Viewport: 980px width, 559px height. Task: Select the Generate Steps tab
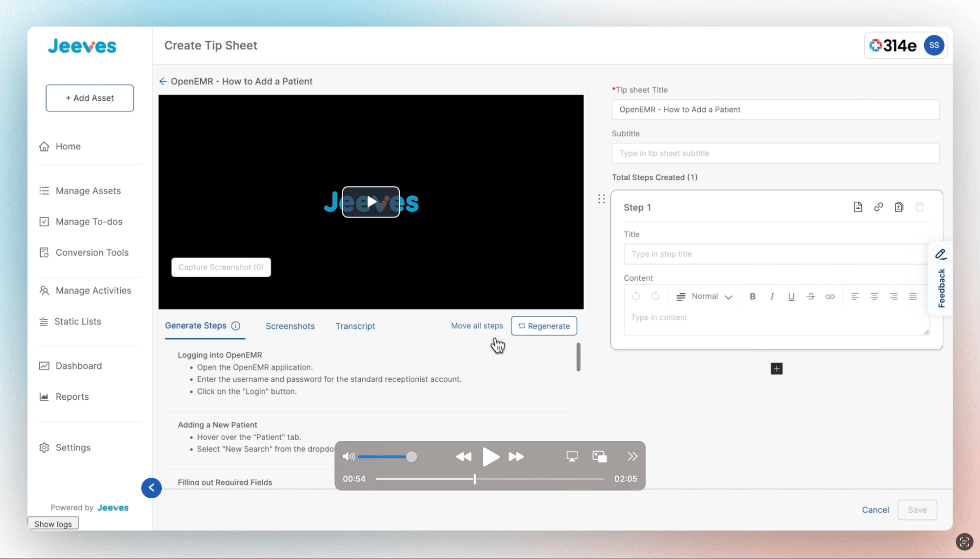tap(196, 326)
